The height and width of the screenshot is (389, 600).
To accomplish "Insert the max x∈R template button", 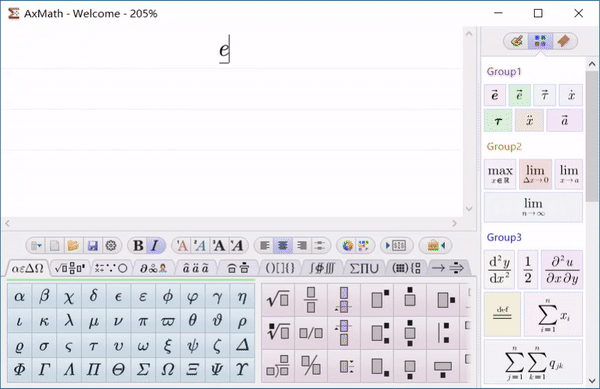I will (500, 174).
